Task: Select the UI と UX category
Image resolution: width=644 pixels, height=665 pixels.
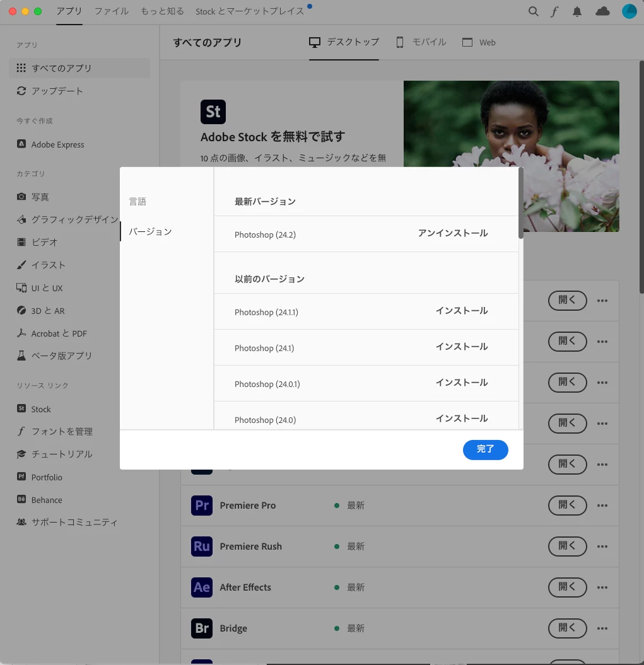Action: [x=40, y=288]
